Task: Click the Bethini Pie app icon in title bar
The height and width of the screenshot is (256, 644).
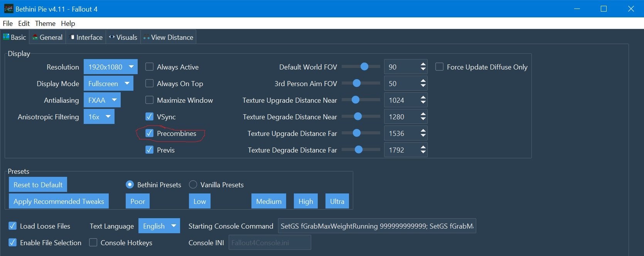Action: coord(8,8)
